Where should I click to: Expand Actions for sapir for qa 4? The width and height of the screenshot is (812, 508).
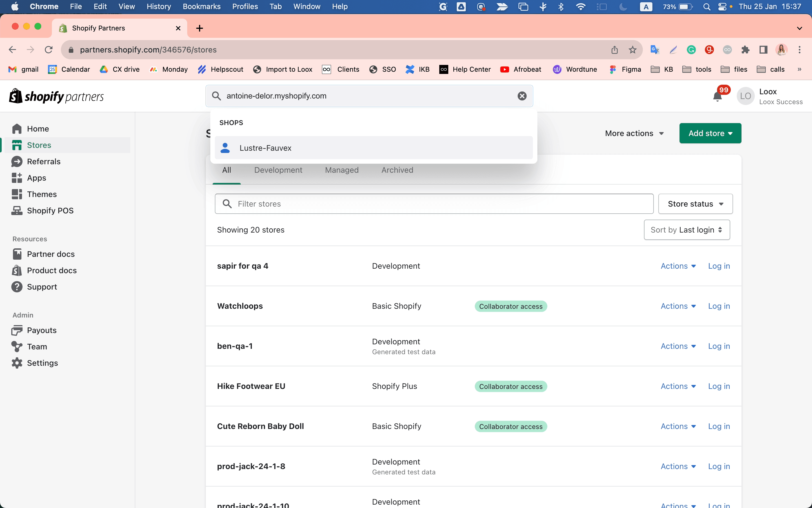(x=678, y=266)
